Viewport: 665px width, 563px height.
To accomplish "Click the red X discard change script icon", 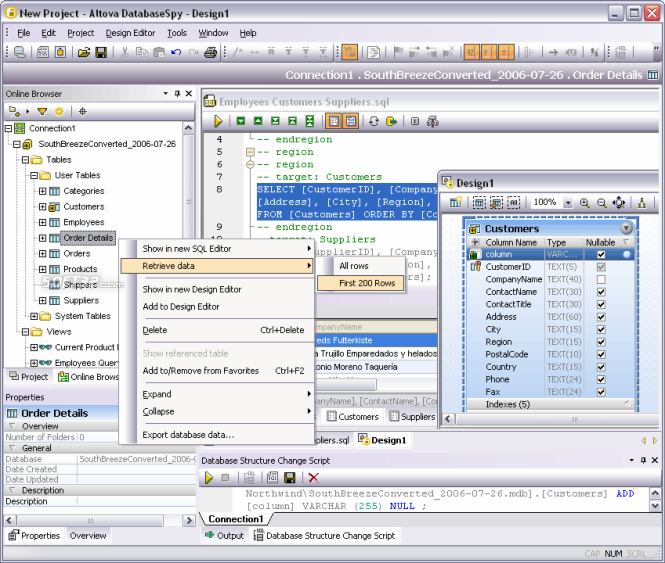I will (313, 478).
